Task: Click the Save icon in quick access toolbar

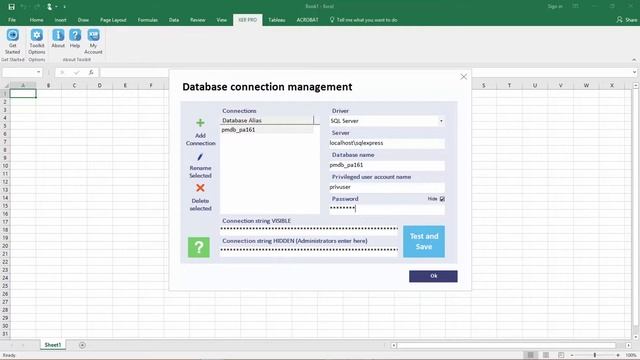Action: pyautogui.click(x=11, y=7)
